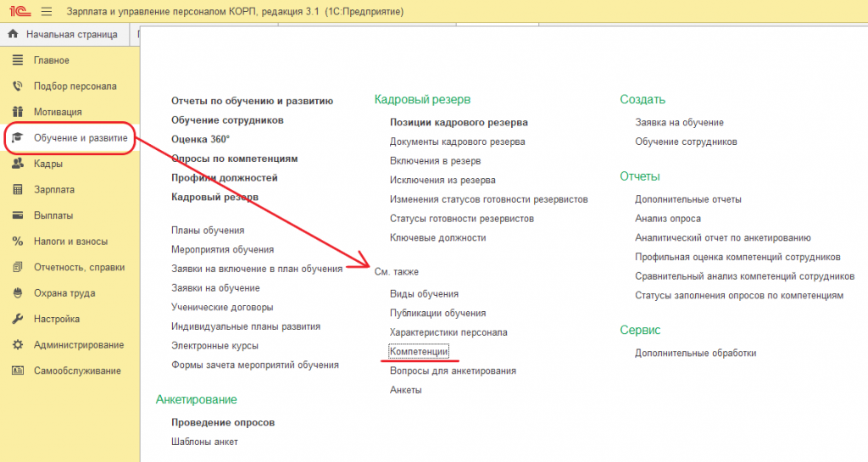Open Ключевые должности
868x462 pixels.
pyautogui.click(x=438, y=238)
